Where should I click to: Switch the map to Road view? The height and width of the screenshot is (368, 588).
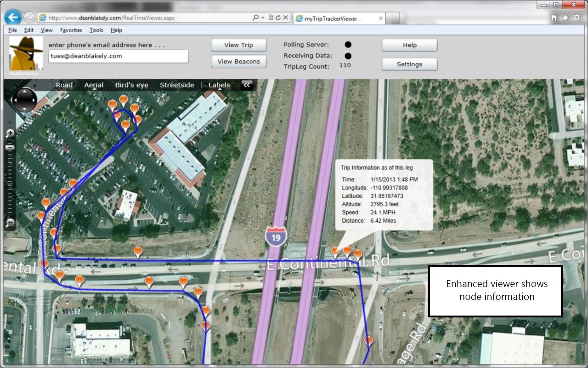point(64,85)
